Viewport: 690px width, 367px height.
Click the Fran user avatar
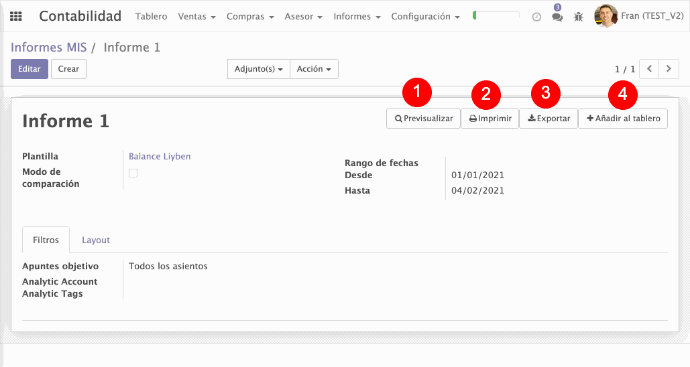coord(606,16)
